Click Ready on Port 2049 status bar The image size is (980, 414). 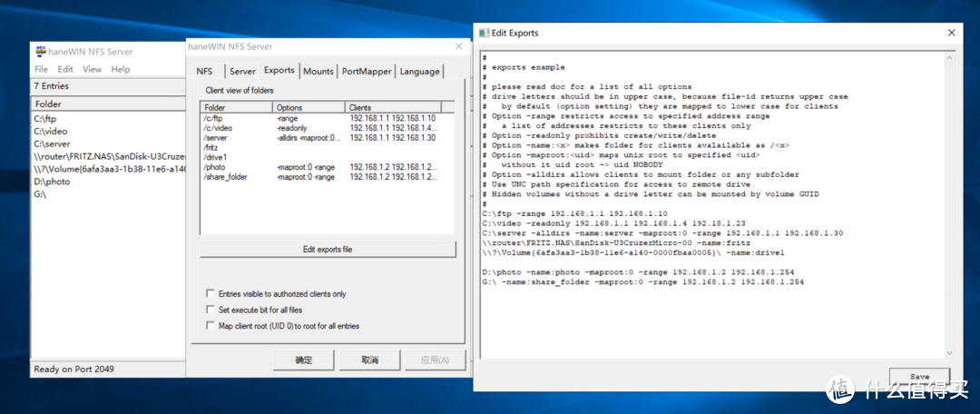(x=73, y=369)
